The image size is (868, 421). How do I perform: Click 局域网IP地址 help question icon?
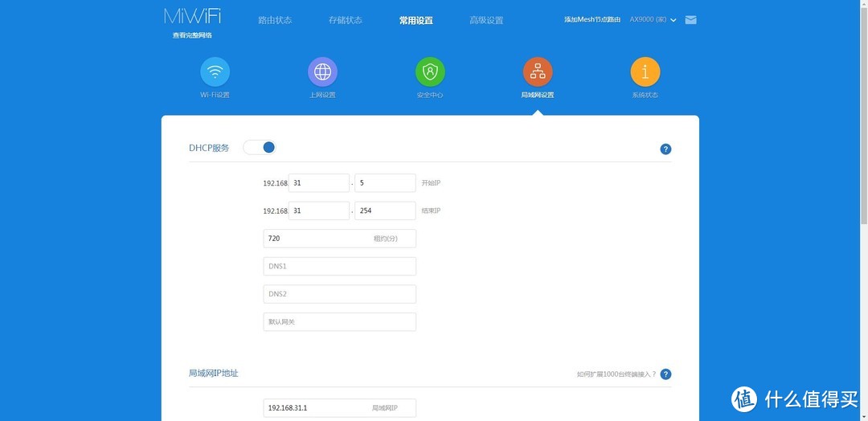[665, 374]
